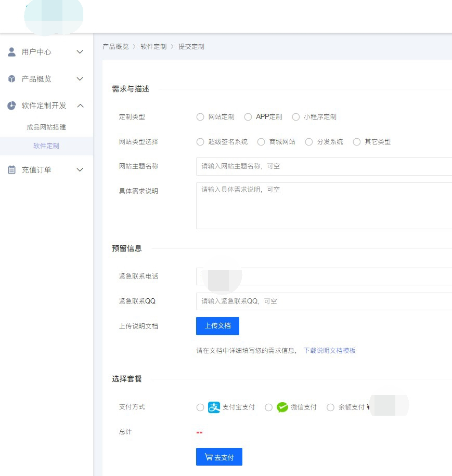Open 成品网站搭建 submenu item
The image size is (452, 476).
click(46, 127)
